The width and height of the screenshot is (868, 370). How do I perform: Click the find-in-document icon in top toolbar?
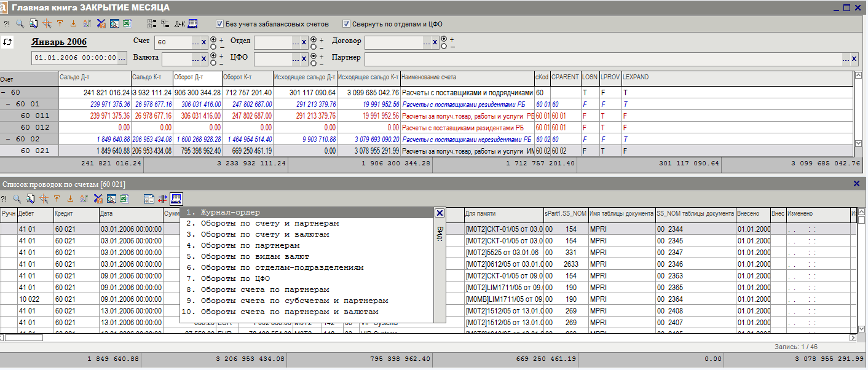33,24
